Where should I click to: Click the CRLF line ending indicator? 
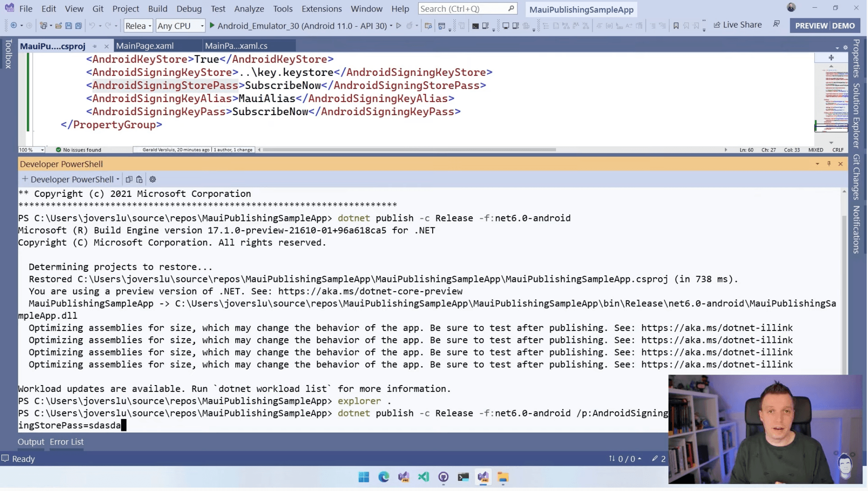pyautogui.click(x=838, y=150)
